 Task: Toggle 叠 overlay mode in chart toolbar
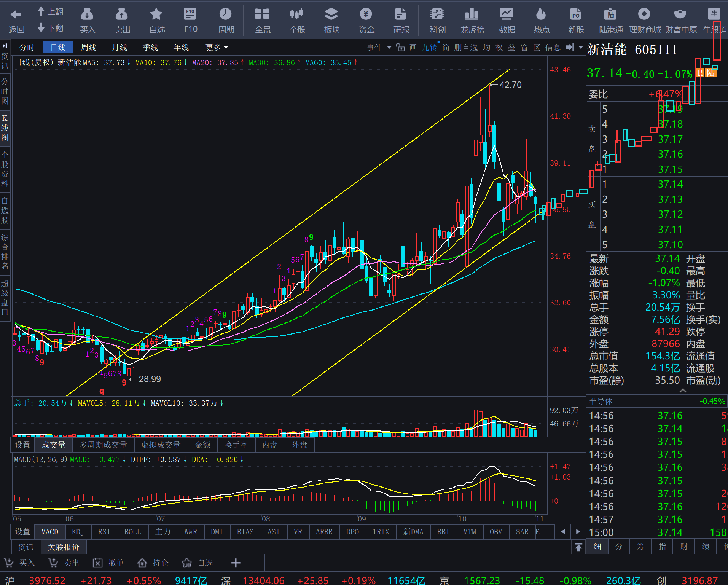(512, 48)
